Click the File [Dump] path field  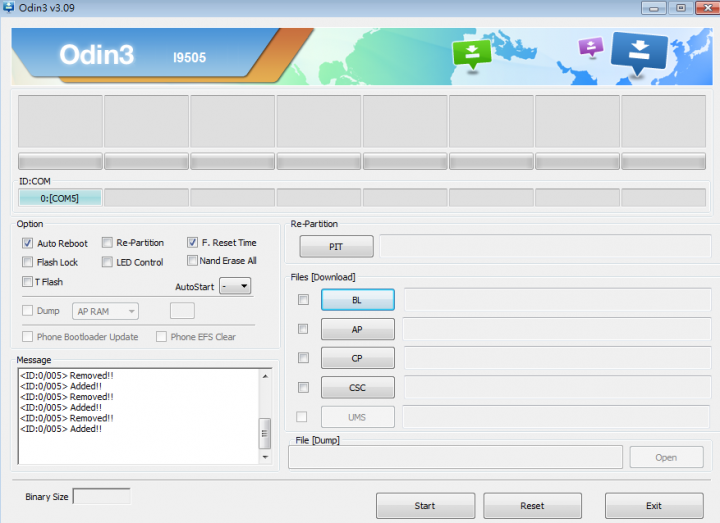[x=456, y=457]
